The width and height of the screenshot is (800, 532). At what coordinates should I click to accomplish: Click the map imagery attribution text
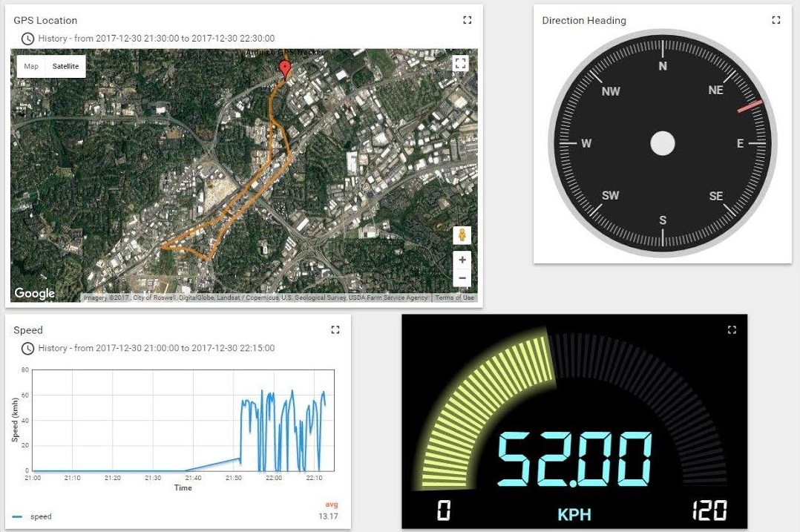coord(255,298)
